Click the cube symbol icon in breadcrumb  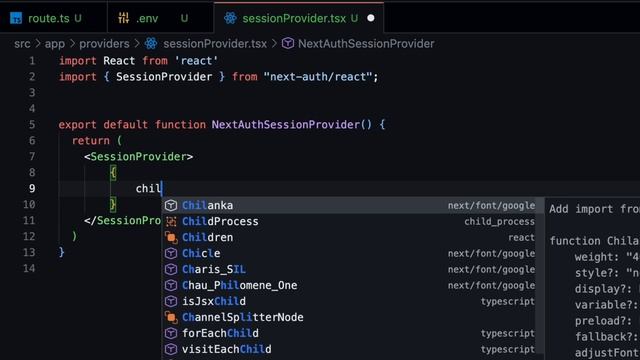pyautogui.click(x=288, y=43)
